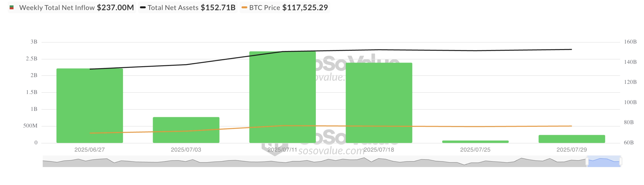Select the 2025/07/18 weekly inflow bar
Screen dimensions: 644x185
(379, 103)
